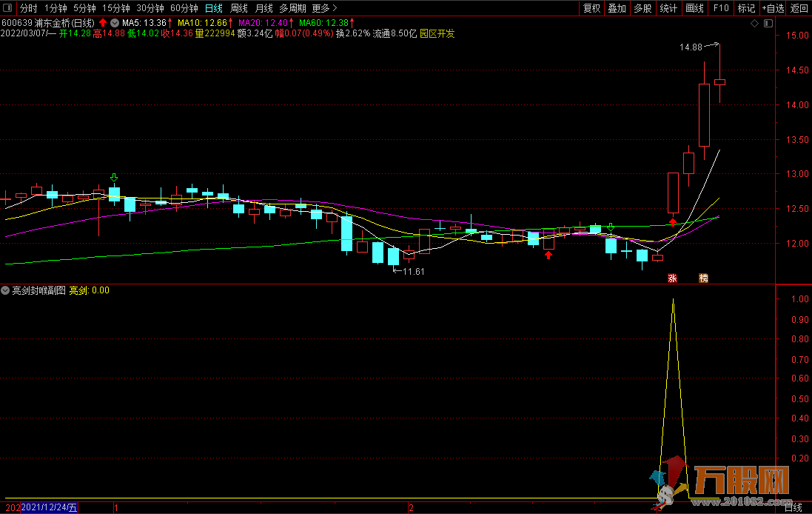This screenshot has width=812, height=514.
Task: Open F10 company information
Action: click(x=721, y=8)
